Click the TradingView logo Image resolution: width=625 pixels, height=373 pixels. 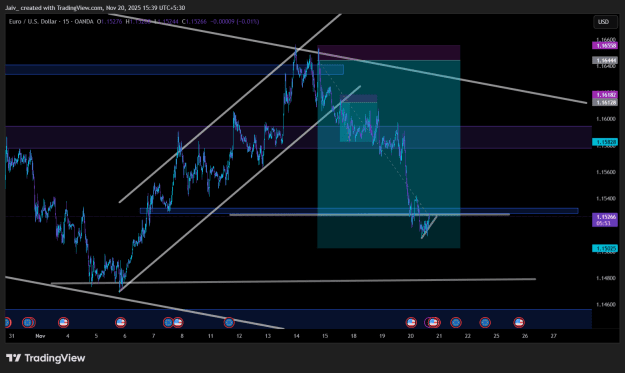[46, 358]
